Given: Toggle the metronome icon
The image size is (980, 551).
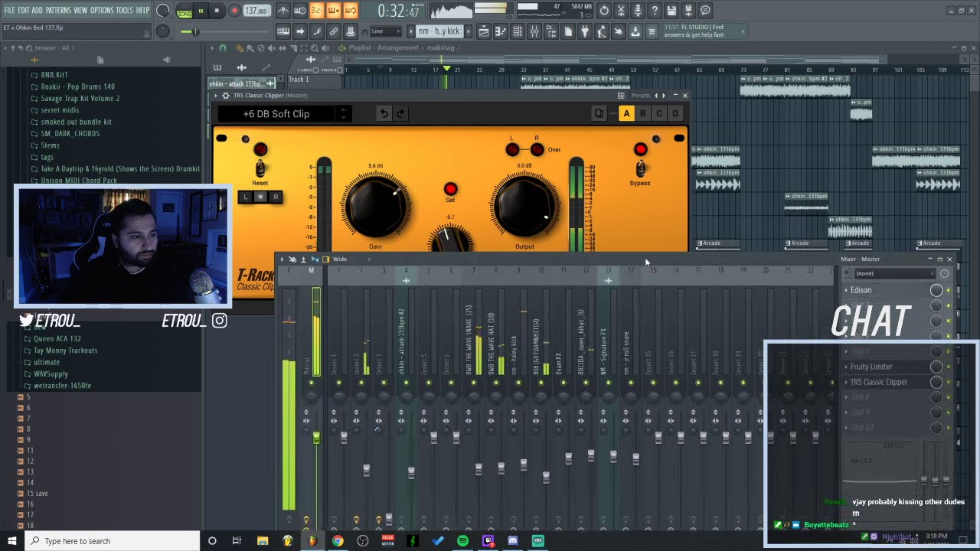Looking at the screenshot, I should tap(284, 10).
